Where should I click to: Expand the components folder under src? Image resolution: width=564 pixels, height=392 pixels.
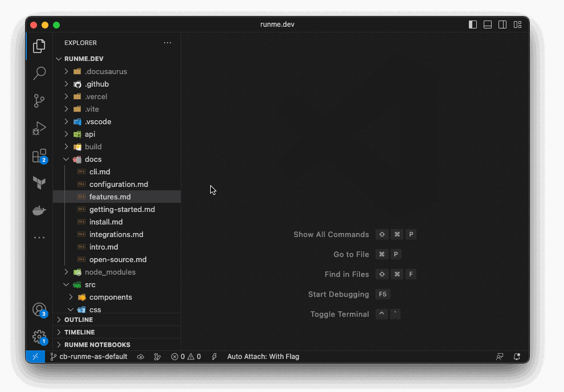click(71, 297)
